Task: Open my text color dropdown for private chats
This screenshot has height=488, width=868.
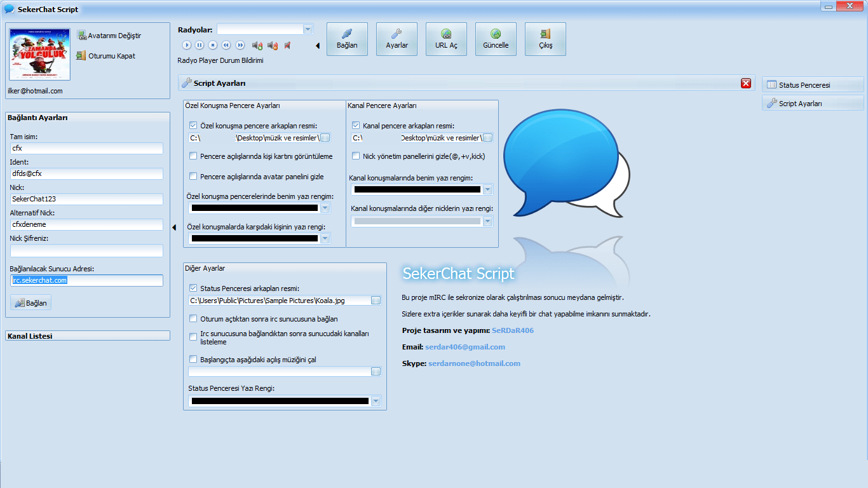Action: (x=325, y=208)
